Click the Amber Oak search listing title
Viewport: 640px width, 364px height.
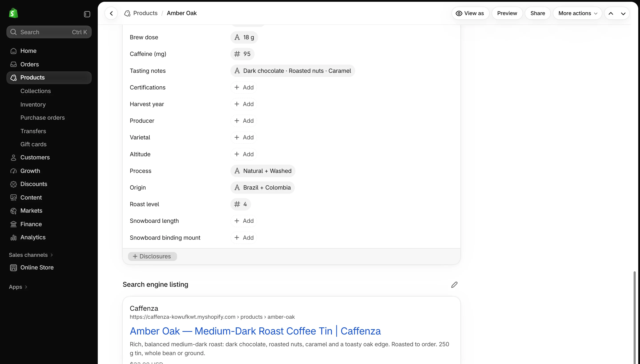pyautogui.click(x=255, y=331)
